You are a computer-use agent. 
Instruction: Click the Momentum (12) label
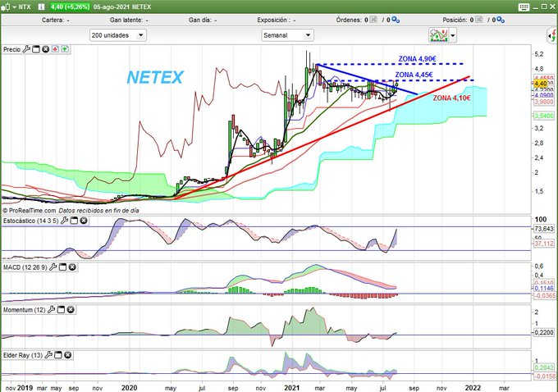pos(24,310)
